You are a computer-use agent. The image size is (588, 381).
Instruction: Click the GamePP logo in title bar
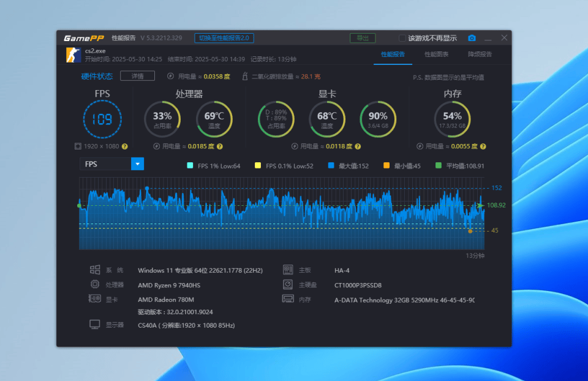click(x=84, y=38)
